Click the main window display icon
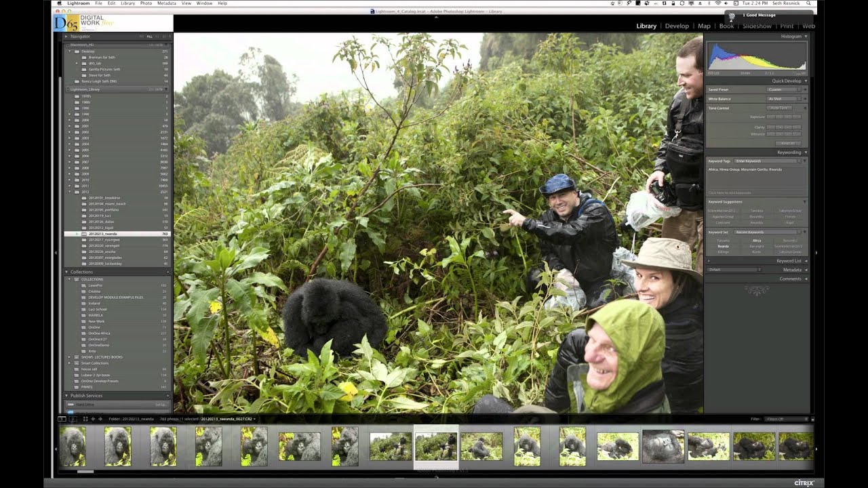Image resolution: width=868 pixels, height=488 pixels. [62, 419]
